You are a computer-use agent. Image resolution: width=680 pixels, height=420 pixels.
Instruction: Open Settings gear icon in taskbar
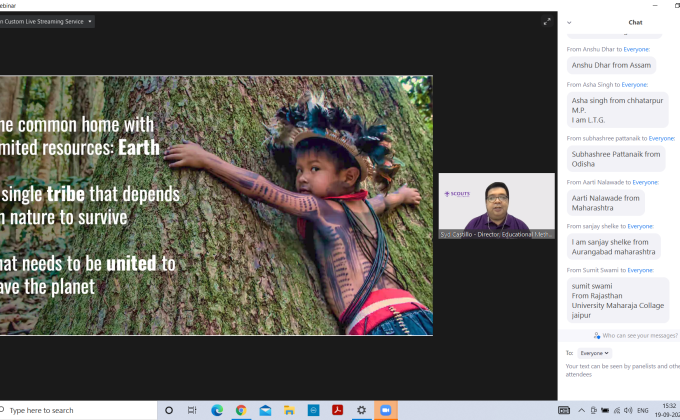coord(361,410)
